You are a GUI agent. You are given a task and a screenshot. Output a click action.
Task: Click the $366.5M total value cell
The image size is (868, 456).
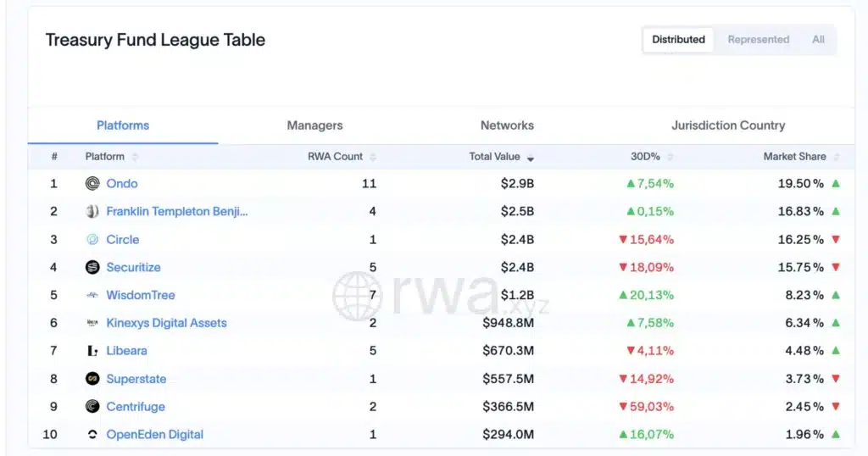click(x=509, y=407)
